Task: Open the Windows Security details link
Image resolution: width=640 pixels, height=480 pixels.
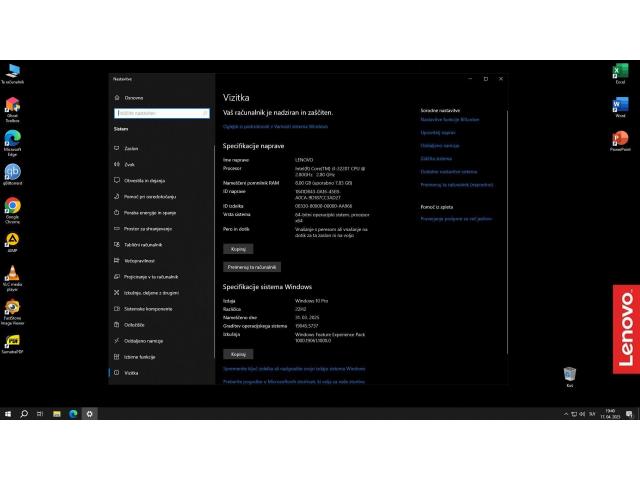Action: click(276, 127)
